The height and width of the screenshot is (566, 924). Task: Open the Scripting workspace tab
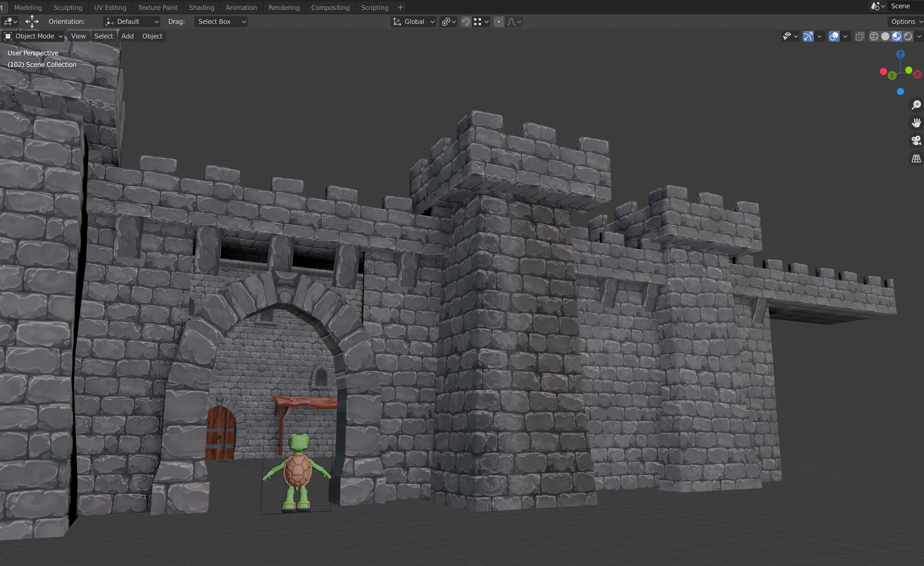tap(375, 8)
